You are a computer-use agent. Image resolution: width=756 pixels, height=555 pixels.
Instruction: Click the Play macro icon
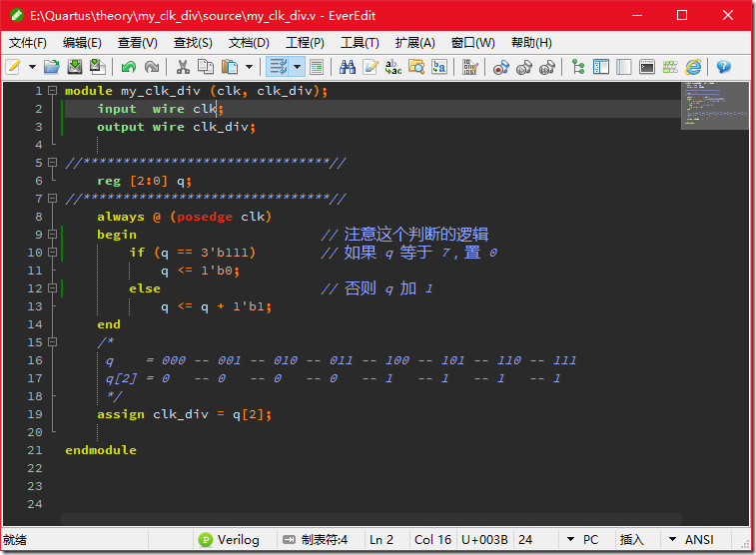[x=524, y=67]
